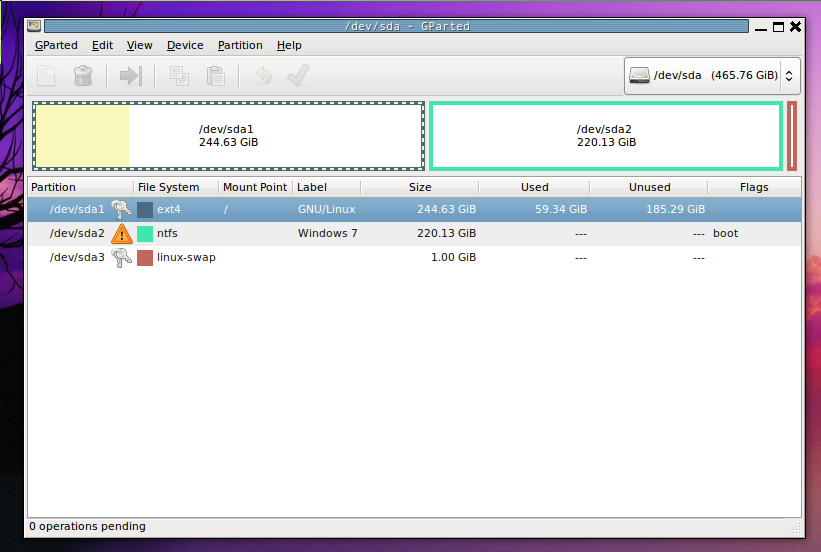
Task: Select the /dev/sda3 partition row
Action: point(414,258)
